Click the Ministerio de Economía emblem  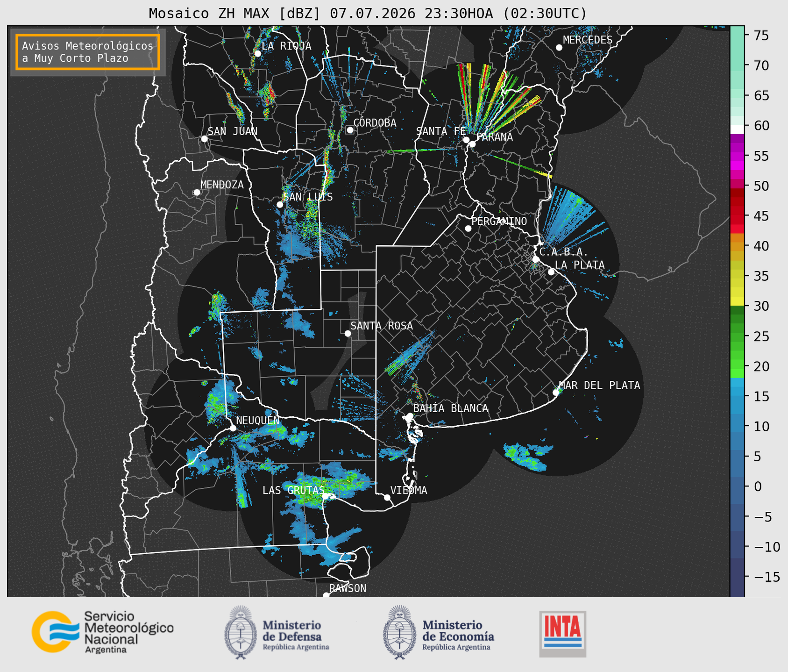pos(400,632)
